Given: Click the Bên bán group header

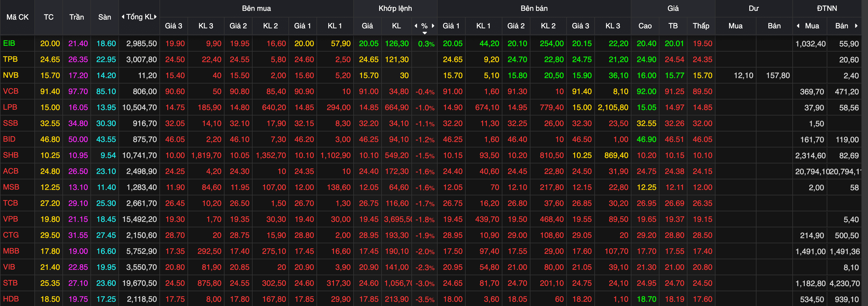Looking at the screenshot, I should 534,8.
